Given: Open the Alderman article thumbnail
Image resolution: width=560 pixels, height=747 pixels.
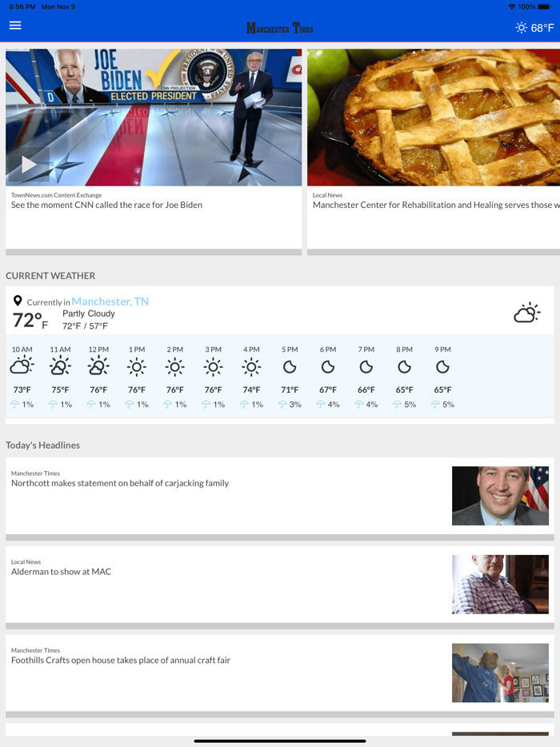Looking at the screenshot, I should coord(500,584).
